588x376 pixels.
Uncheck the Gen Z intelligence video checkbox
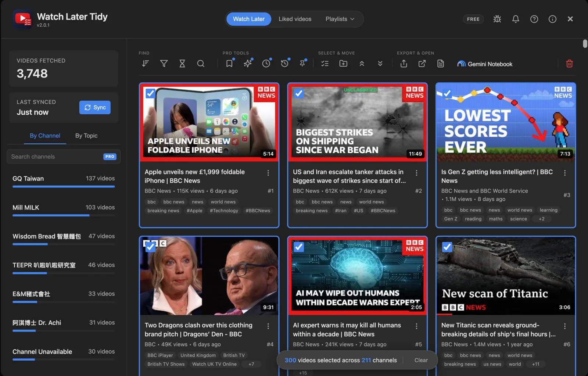click(x=447, y=93)
